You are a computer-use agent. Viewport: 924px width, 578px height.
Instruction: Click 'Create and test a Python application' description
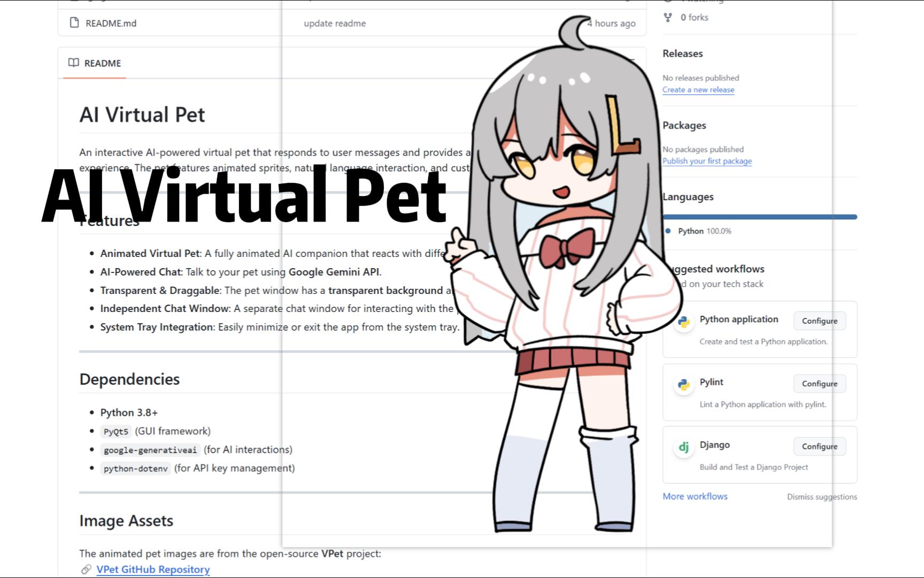click(764, 341)
